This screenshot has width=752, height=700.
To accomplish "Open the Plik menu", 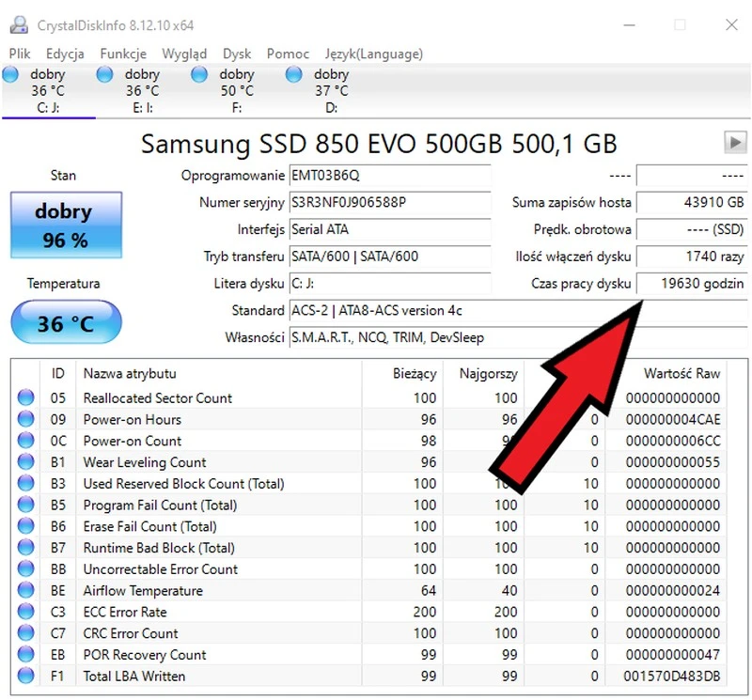I will (x=21, y=54).
